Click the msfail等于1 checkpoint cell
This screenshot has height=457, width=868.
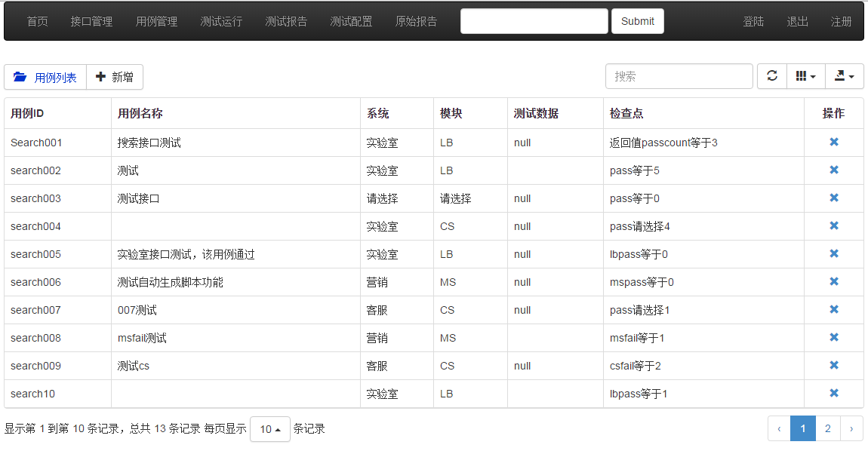[x=703, y=338]
